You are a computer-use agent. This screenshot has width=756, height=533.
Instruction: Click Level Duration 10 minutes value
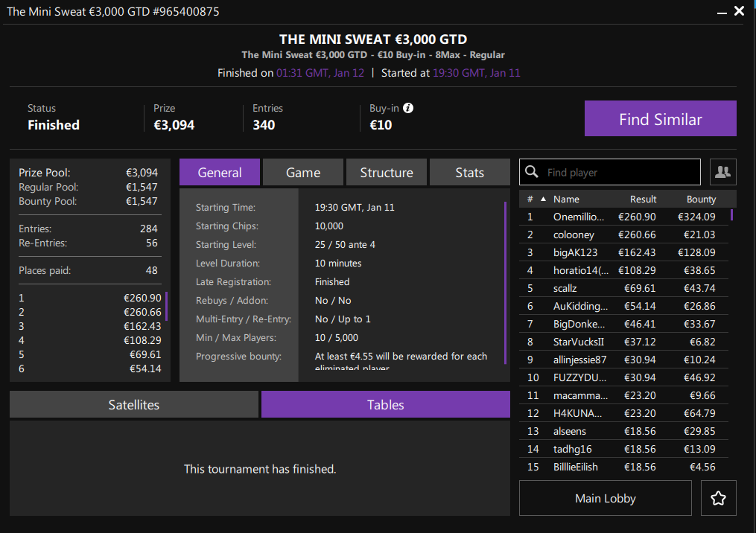338,263
